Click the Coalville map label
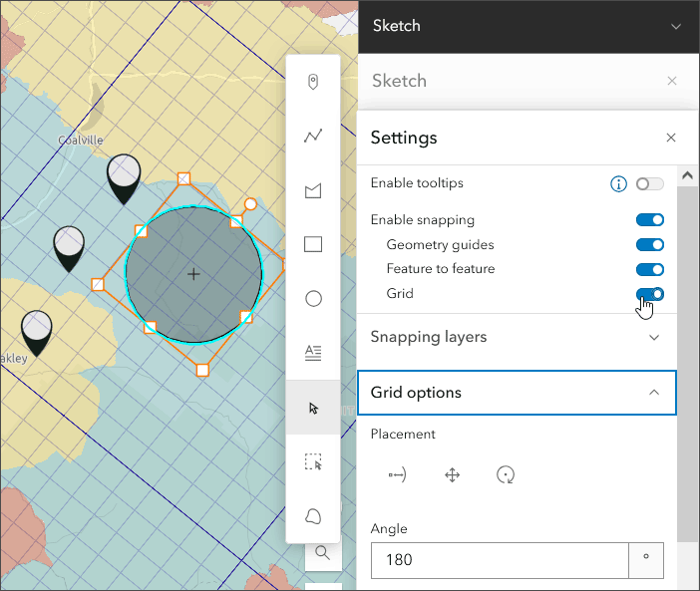The height and width of the screenshot is (591, 700). (81, 141)
